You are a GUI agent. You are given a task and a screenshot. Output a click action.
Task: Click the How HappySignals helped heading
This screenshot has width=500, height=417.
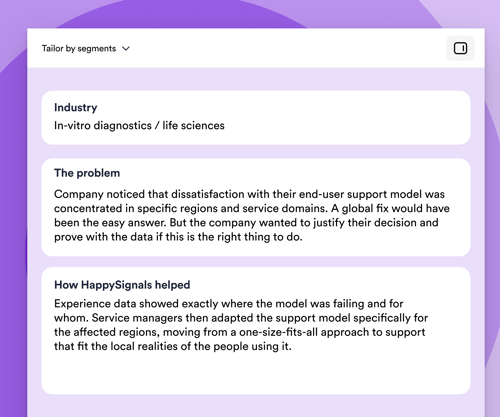point(122,285)
